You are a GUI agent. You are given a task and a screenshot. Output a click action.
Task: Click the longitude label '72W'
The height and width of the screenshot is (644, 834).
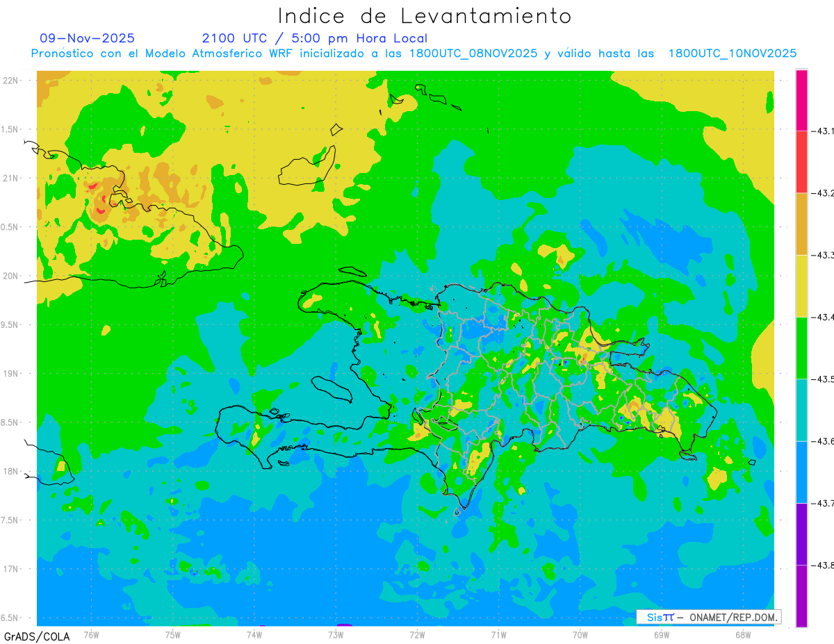pos(417,634)
